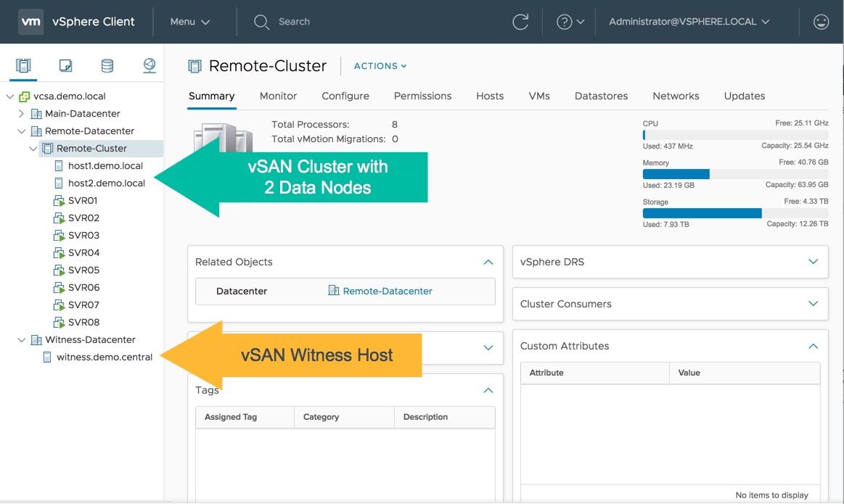
Task: Switch to the VMs and Templates view icon
Action: 65,66
